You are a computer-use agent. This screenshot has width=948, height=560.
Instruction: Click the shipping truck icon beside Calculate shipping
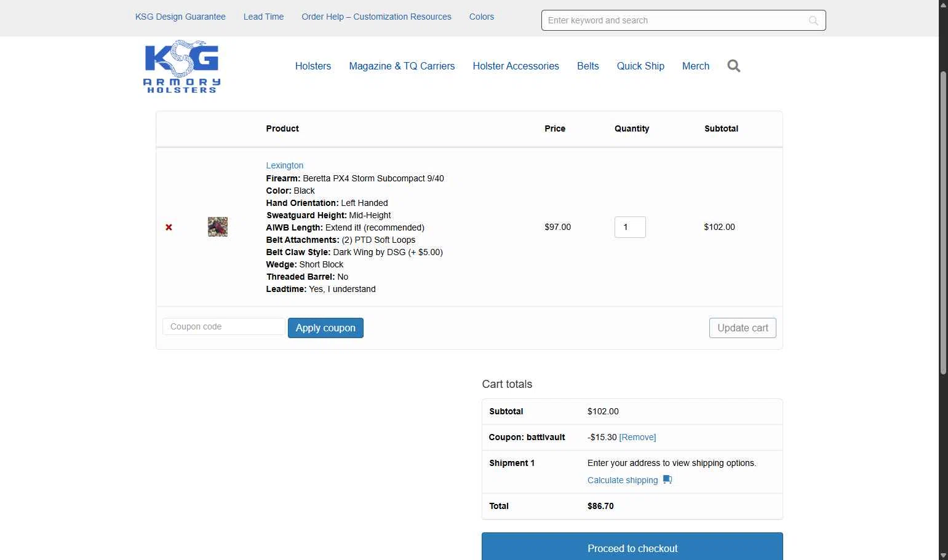click(x=667, y=479)
